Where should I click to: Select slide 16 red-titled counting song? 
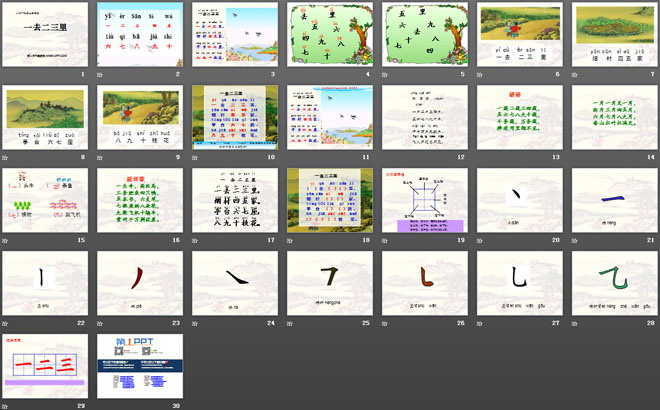point(140,200)
